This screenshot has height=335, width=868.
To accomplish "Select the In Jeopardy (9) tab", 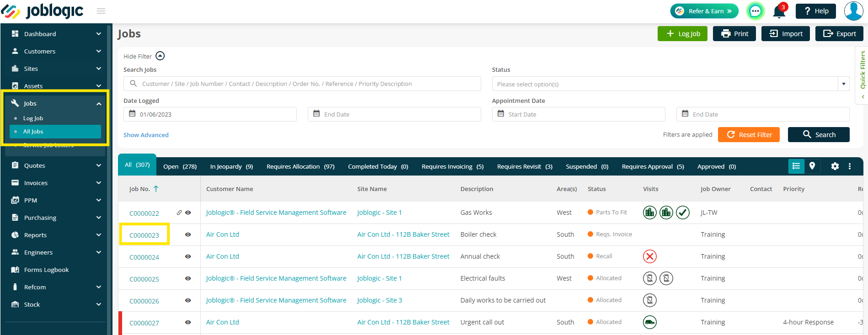I will pos(231,167).
